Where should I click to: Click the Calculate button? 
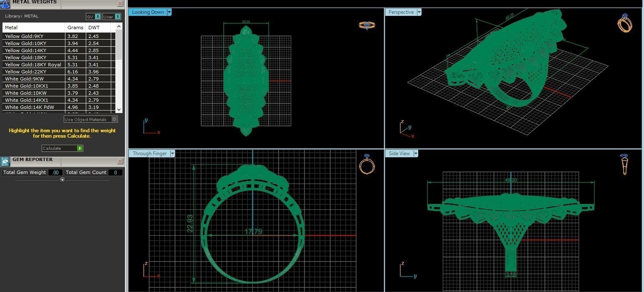pos(62,148)
